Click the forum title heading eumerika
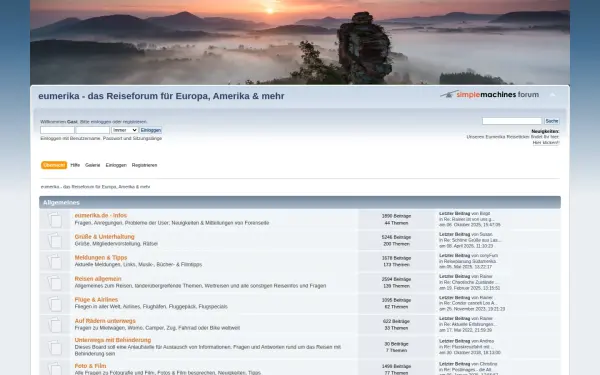The width and height of the screenshot is (600, 375). pos(161,96)
